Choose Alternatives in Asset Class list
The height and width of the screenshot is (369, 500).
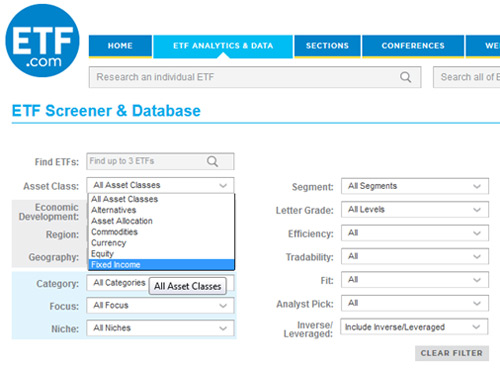pos(161,210)
